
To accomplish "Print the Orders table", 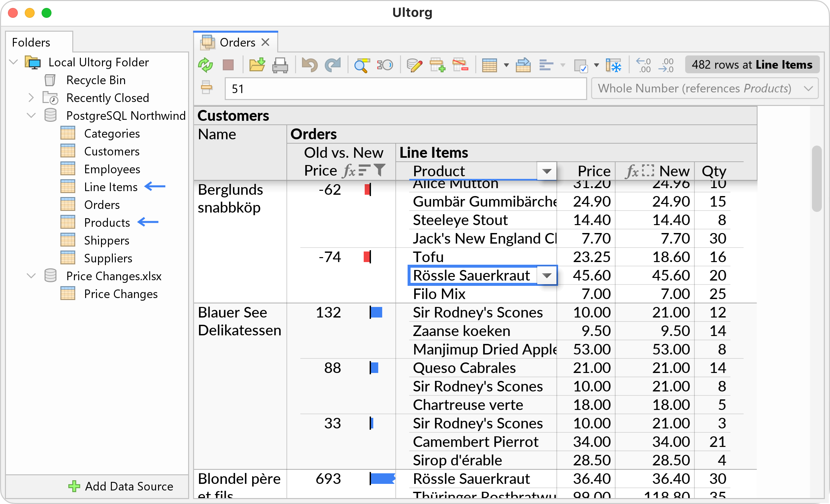I will point(281,65).
